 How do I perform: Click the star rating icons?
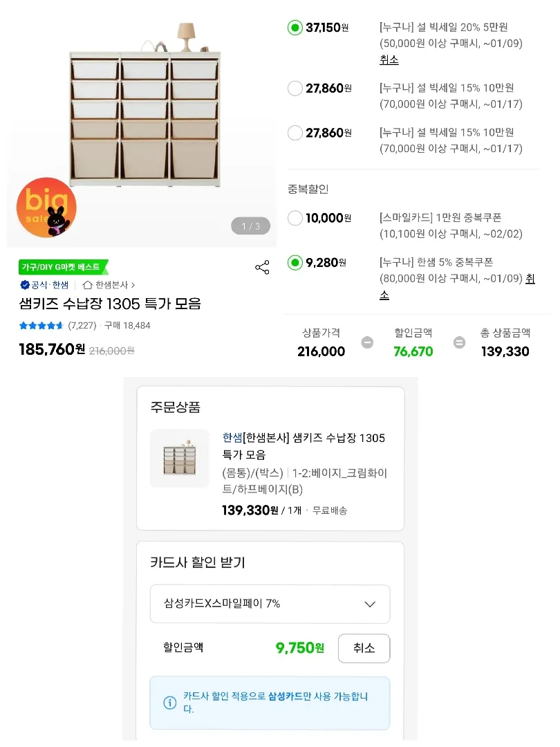pos(41,325)
